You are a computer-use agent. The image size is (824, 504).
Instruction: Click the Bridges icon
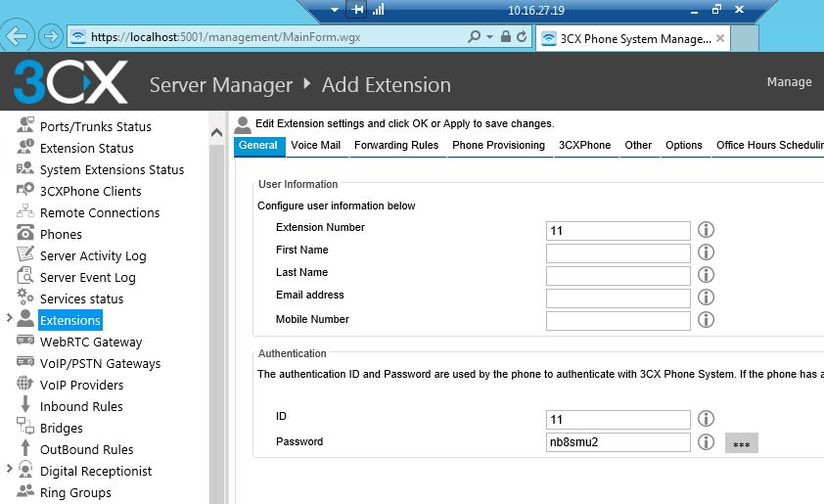25,427
